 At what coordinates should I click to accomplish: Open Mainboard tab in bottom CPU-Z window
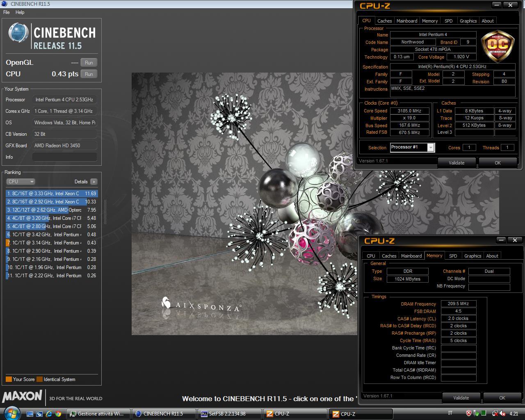coord(411,256)
